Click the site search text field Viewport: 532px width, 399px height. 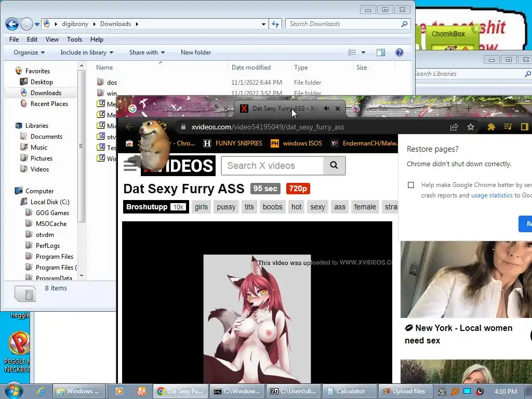coord(272,166)
